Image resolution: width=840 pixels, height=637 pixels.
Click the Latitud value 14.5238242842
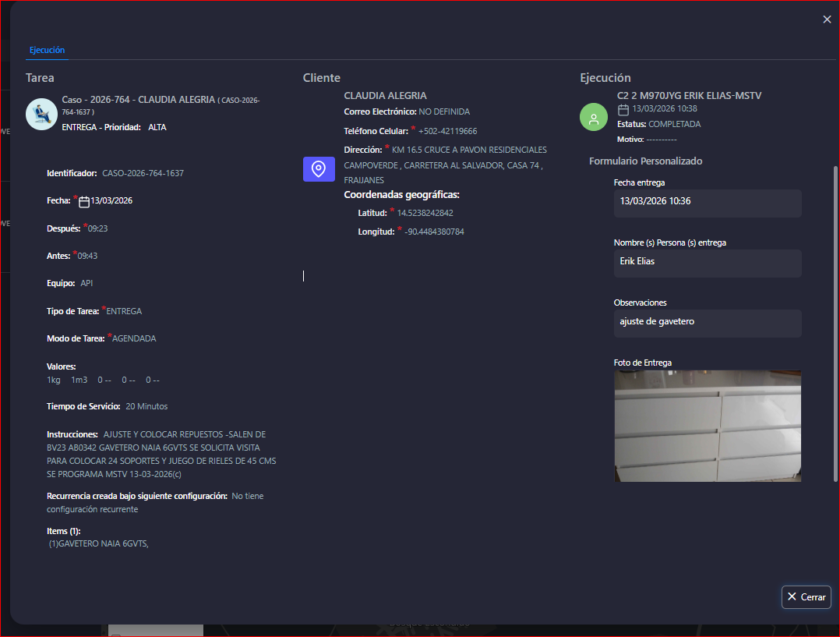[x=425, y=213]
